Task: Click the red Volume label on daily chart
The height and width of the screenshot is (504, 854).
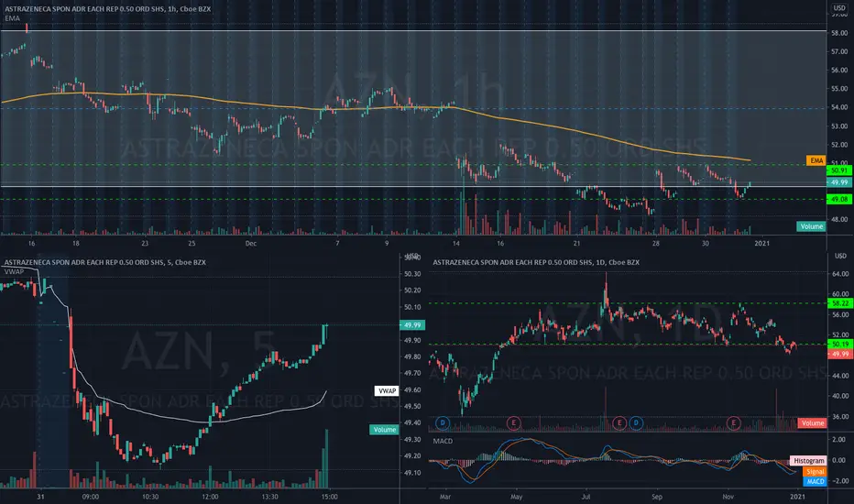Action: tap(812, 422)
